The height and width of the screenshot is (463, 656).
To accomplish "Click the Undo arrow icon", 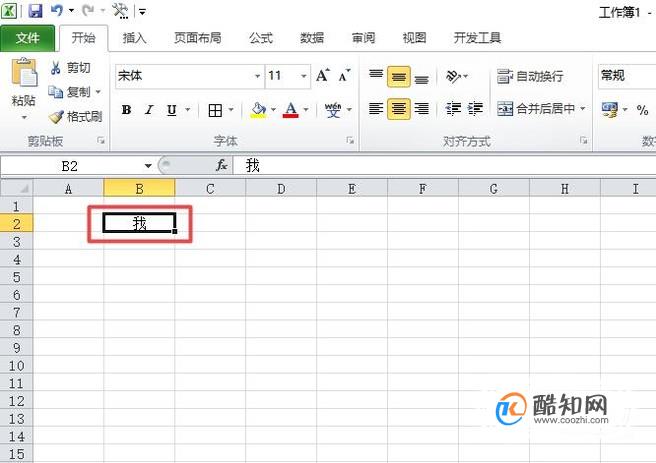I will (x=56, y=10).
